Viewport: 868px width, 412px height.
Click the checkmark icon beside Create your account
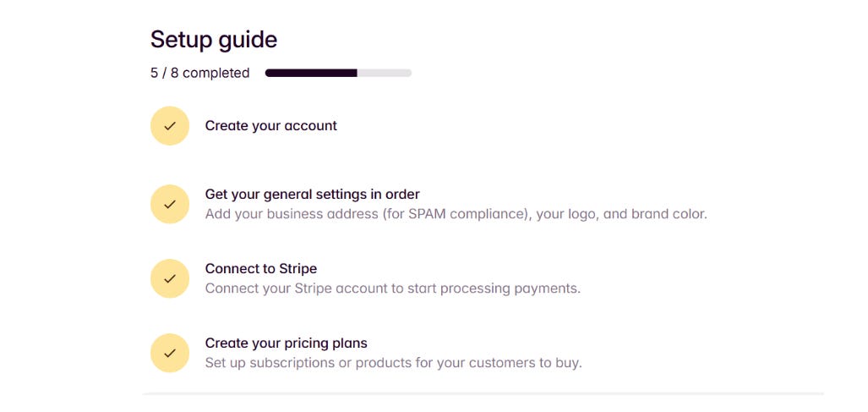[x=170, y=126]
